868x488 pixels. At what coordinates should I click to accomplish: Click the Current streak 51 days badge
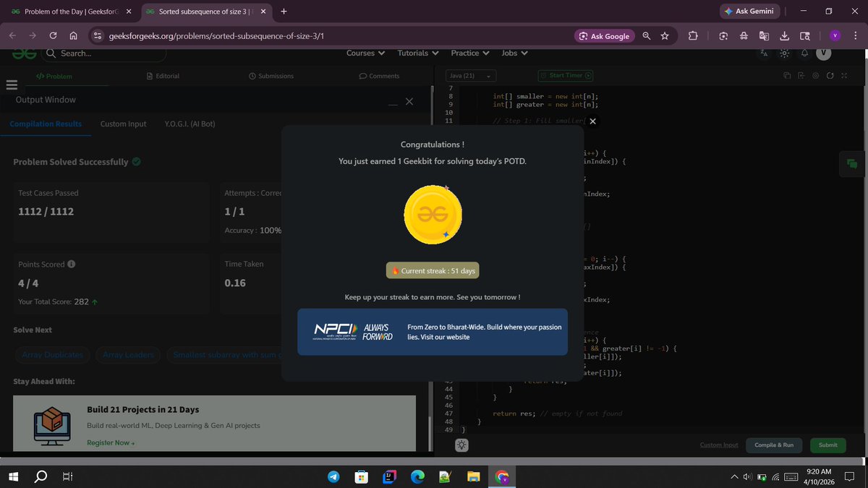[x=433, y=270]
